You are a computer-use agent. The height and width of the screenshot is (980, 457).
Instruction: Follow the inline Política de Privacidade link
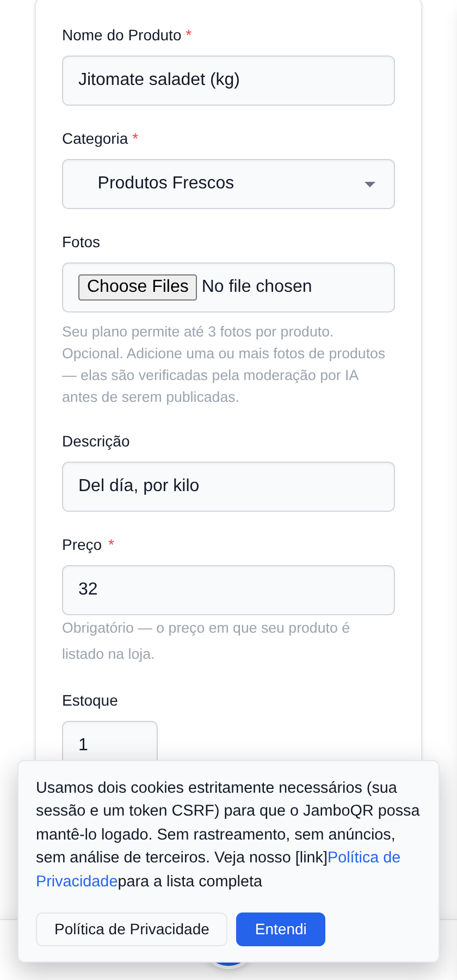pos(364,857)
